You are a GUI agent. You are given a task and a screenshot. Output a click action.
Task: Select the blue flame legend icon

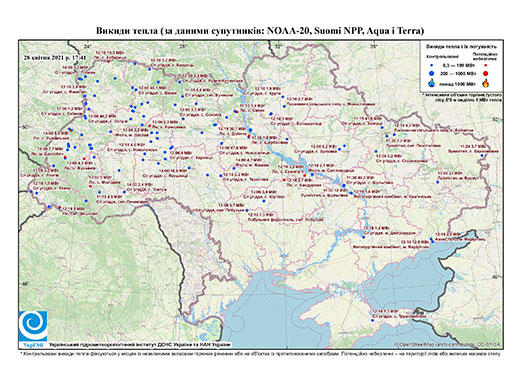(x=432, y=83)
